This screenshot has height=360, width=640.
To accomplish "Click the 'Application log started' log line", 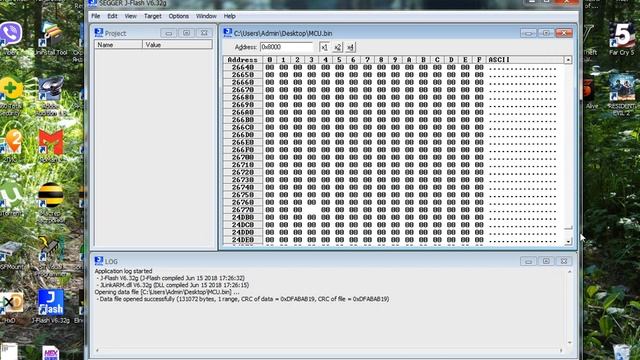I will (123, 271).
